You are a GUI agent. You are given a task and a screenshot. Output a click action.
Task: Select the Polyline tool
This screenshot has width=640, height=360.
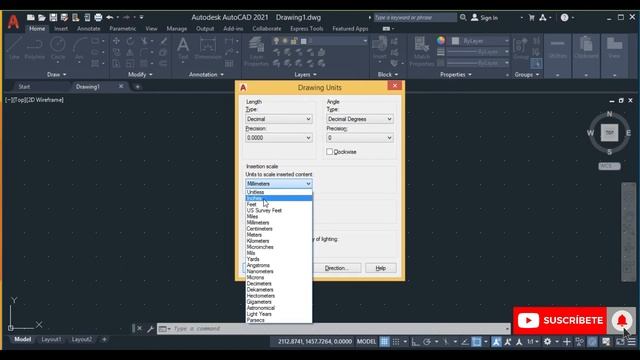pos(35,48)
